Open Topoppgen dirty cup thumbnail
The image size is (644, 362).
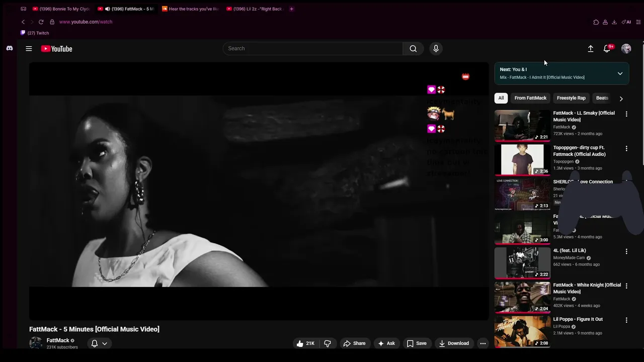click(x=522, y=160)
